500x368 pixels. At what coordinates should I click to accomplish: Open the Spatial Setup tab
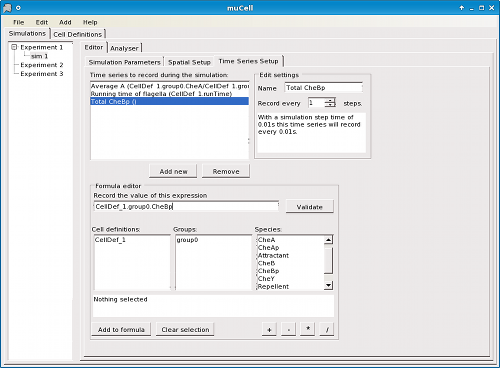click(x=189, y=62)
